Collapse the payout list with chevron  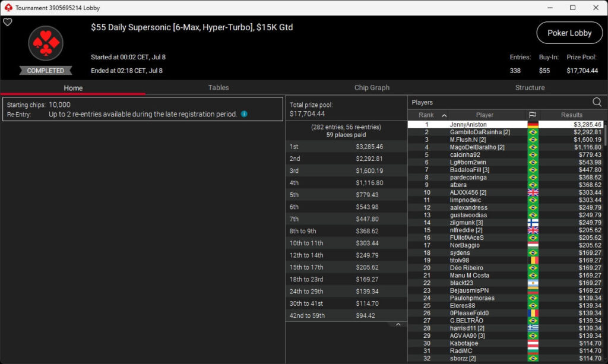click(x=398, y=325)
